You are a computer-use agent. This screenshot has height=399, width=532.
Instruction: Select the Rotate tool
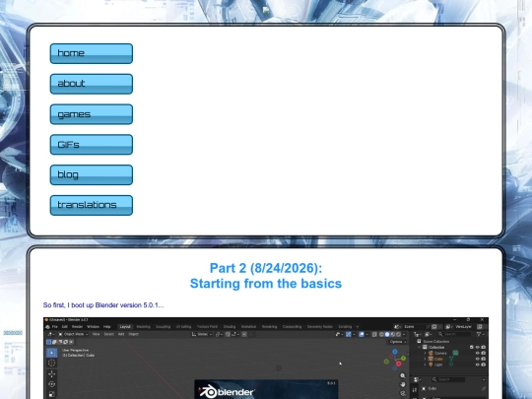click(x=52, y=384)
